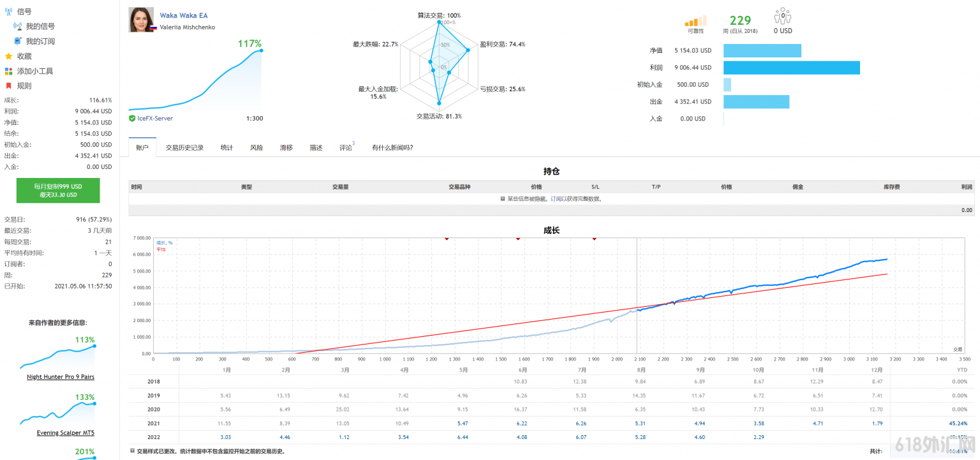Switch to 有什么新闻吗? tab

(392, 147)
